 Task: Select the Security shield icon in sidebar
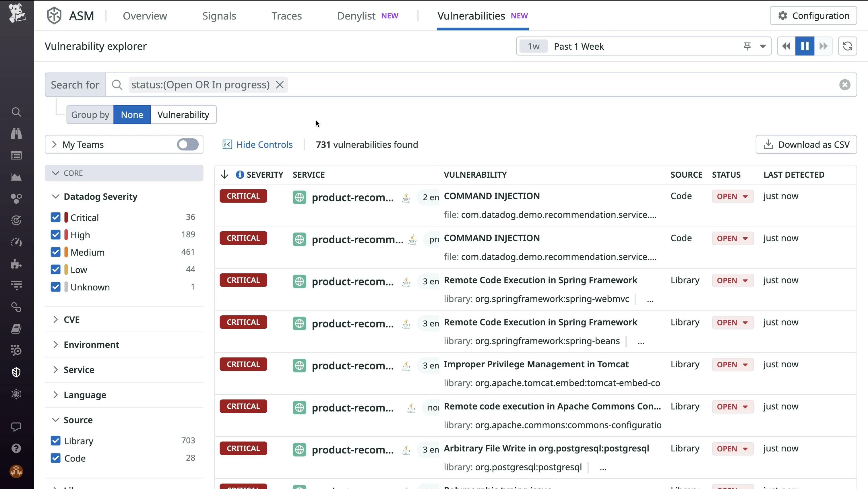pos(16,372)
